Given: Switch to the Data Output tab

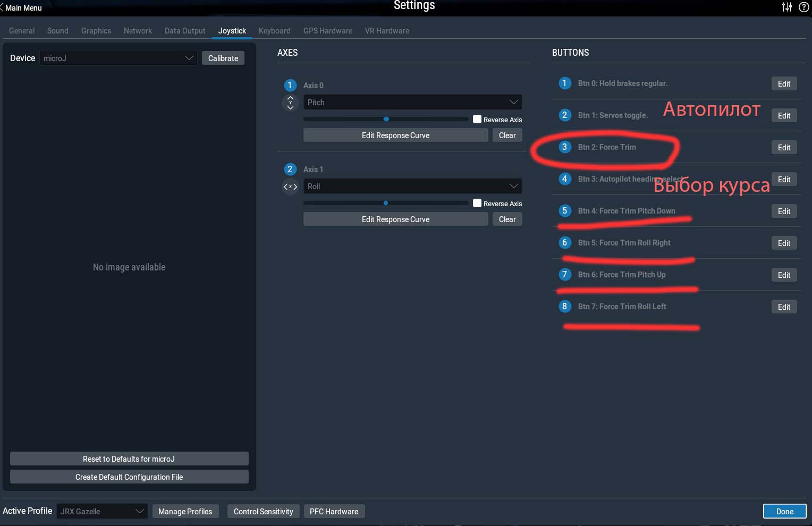Looking at the screenshot, I should [185, 31].
